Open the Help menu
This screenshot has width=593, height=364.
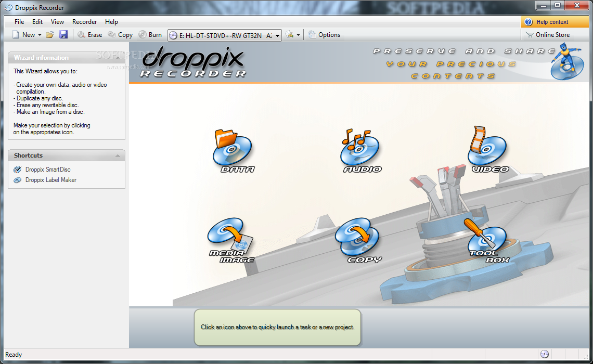pyautogui.click(x=111, y=22)
